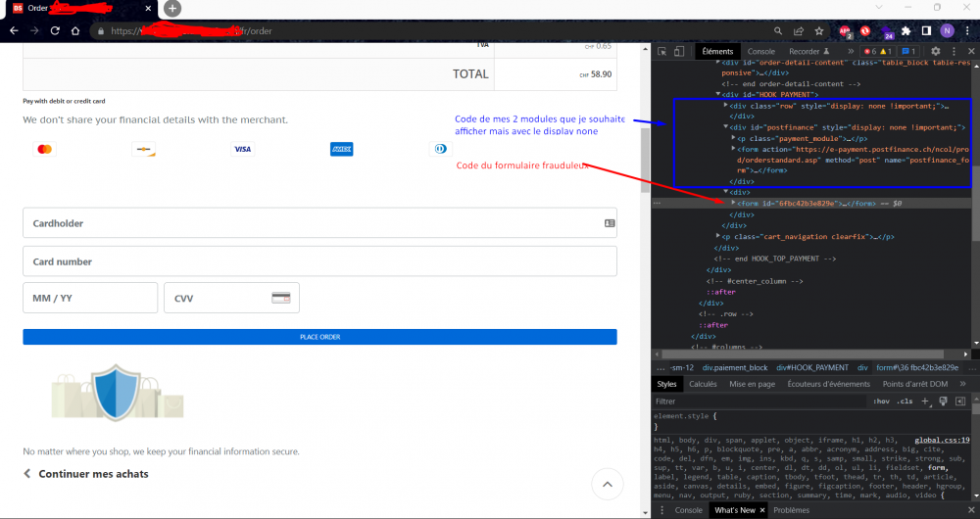Click the Cardholder input field

pos(320,223)
